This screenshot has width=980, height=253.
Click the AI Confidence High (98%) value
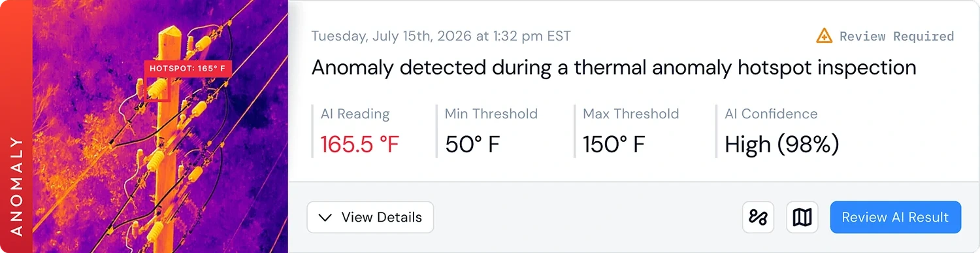point(781,144)
